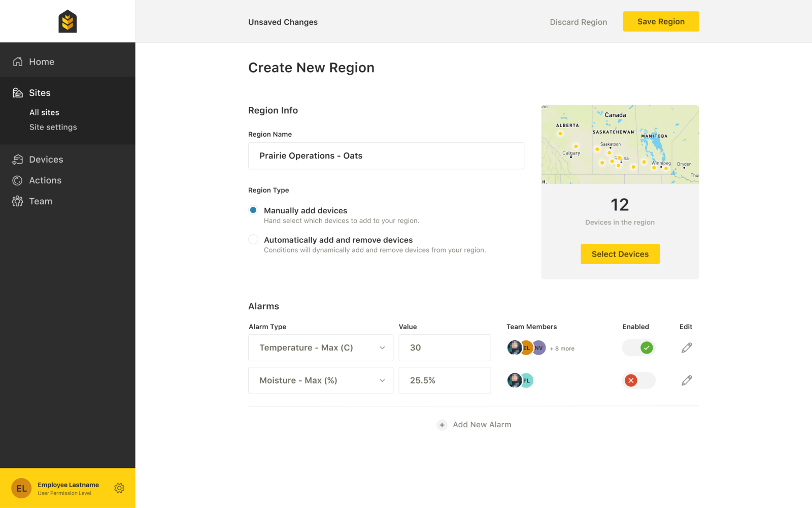Click NV team member avatar
812x508 pixels.
click(539, 348)
